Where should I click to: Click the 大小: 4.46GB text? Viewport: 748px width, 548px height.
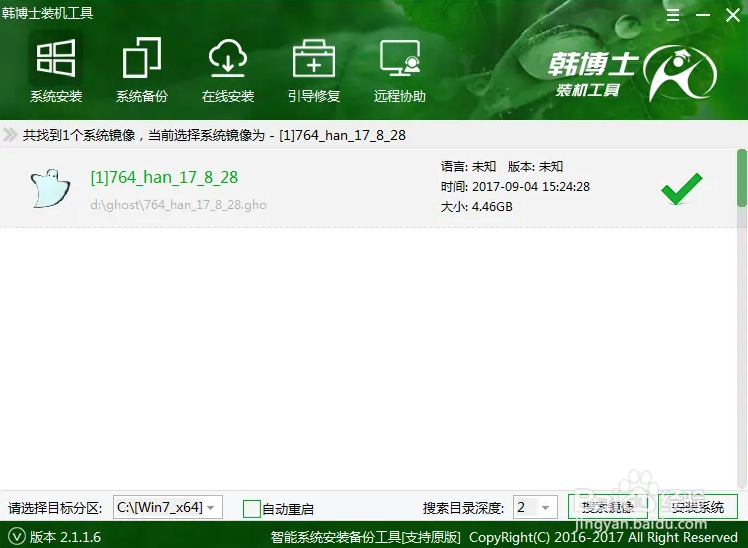tap(477, 207)
